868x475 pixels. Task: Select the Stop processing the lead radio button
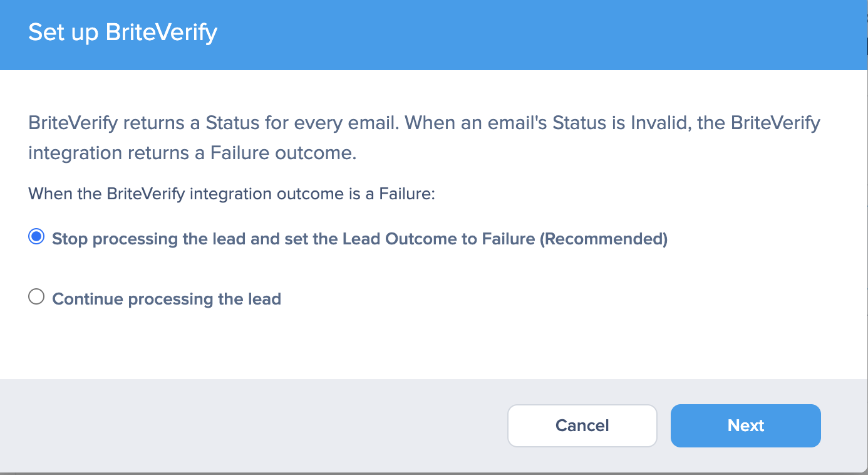coord(36,237)
